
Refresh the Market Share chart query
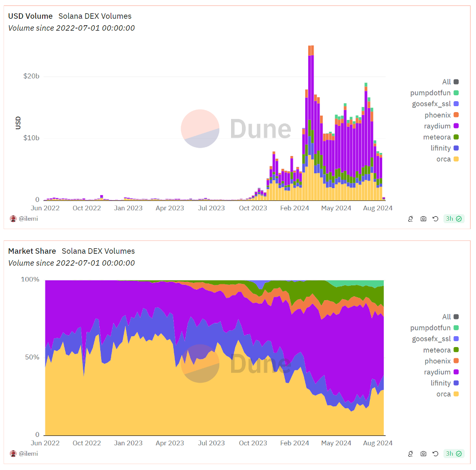click(435, 454)
